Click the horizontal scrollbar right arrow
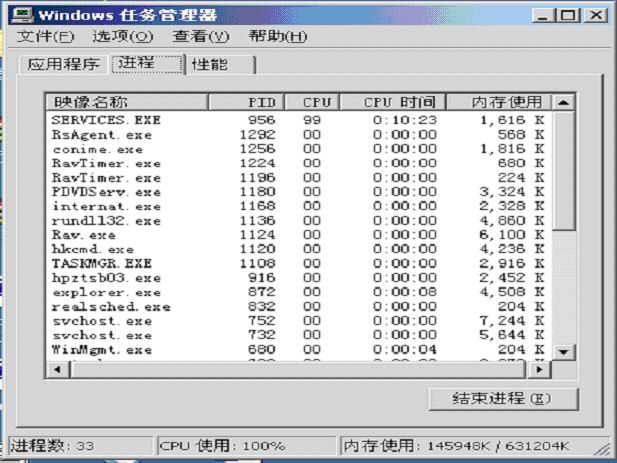The height and width of the screenshot is (463, 617). pyautogui.click(x=539, y=369)
